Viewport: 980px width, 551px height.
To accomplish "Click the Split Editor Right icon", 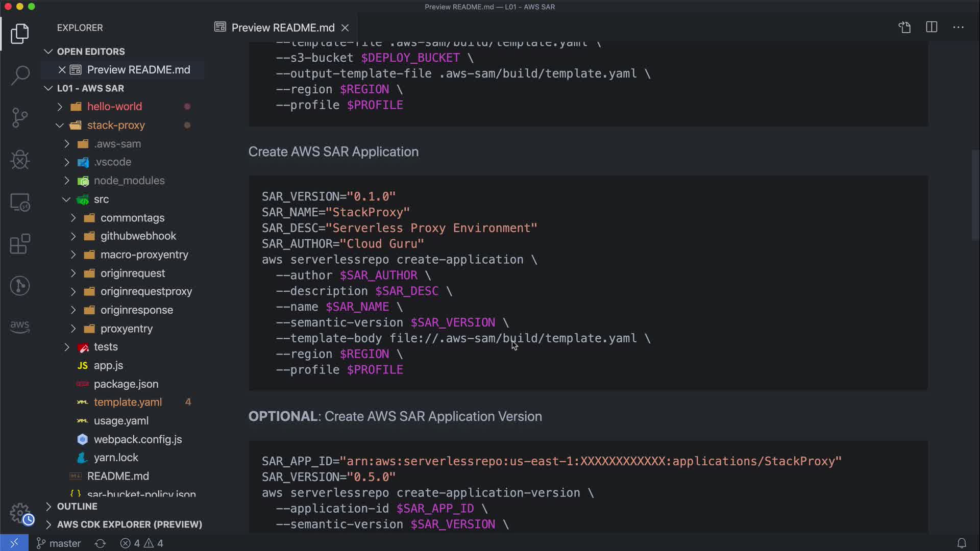I will coord(932,27).
